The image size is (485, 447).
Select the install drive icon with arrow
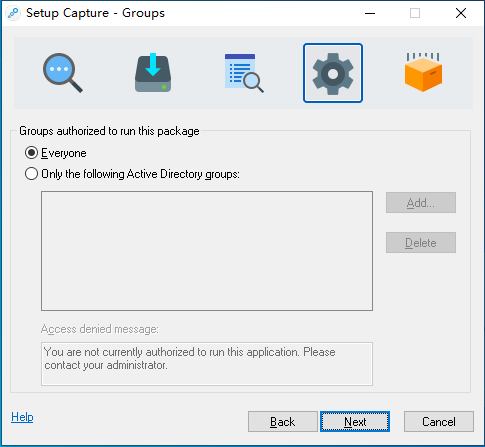(153, 72)
